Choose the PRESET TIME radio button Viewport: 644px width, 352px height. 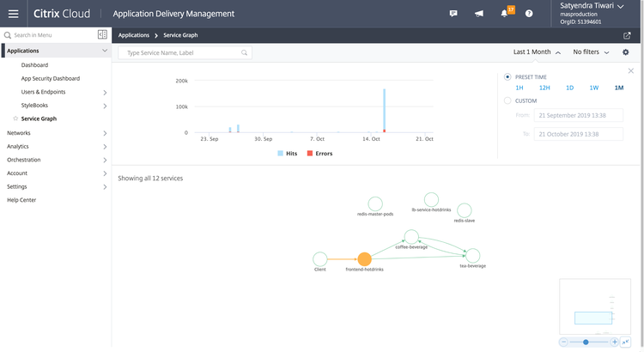(x=507, y=76)
